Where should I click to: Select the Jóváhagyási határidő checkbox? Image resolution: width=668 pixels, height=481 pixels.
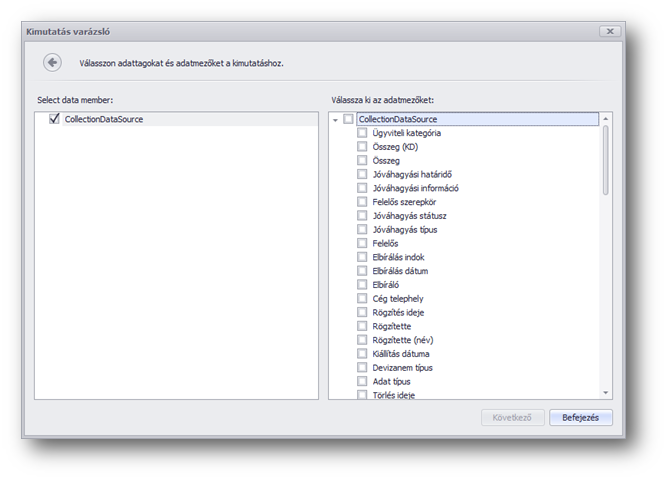(x=362, y=174)
